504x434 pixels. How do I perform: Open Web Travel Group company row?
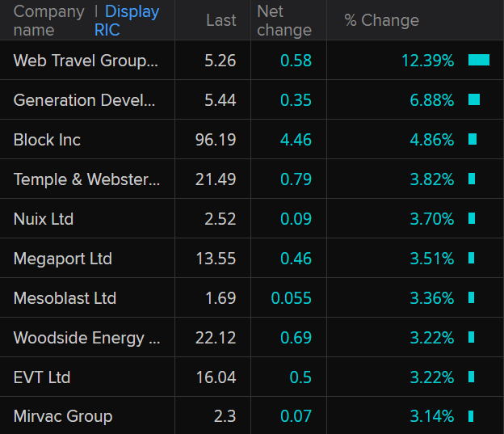point(86,61)
